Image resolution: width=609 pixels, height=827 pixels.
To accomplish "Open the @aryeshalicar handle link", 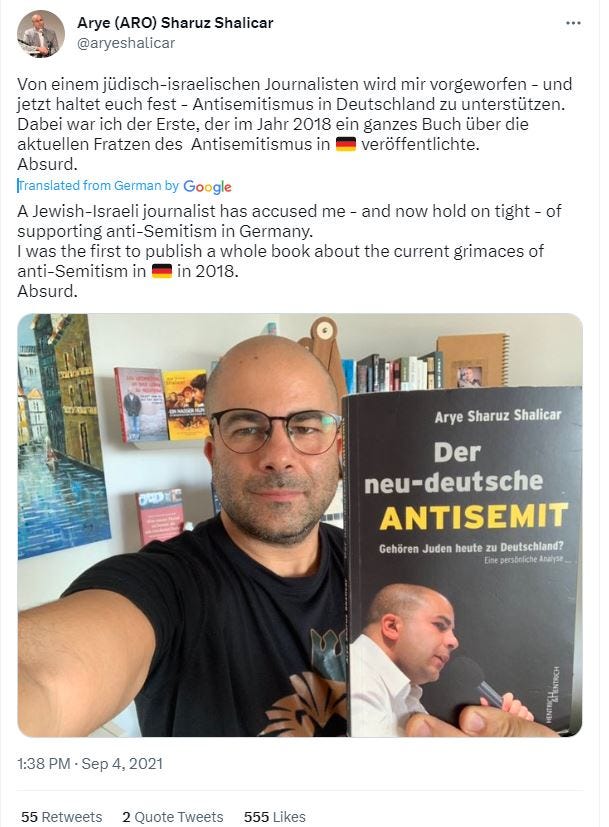I will (126, 43).
